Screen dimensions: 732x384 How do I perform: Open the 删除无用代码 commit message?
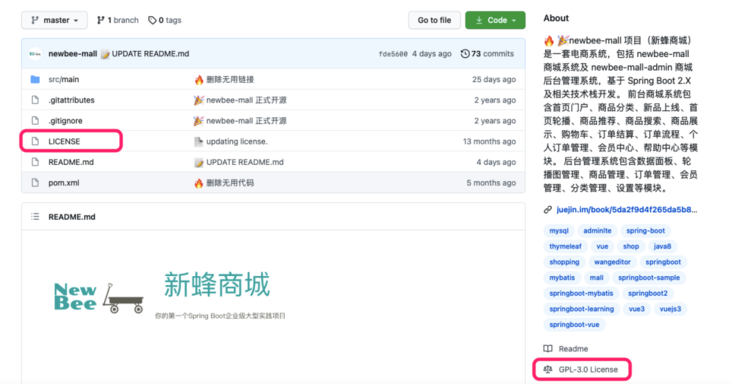click(230, 182)
